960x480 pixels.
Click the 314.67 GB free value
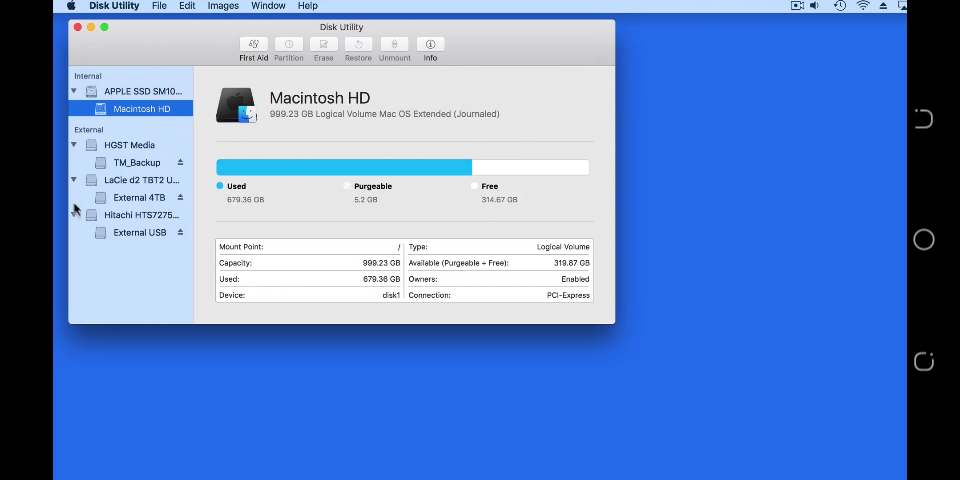point(499,200)
